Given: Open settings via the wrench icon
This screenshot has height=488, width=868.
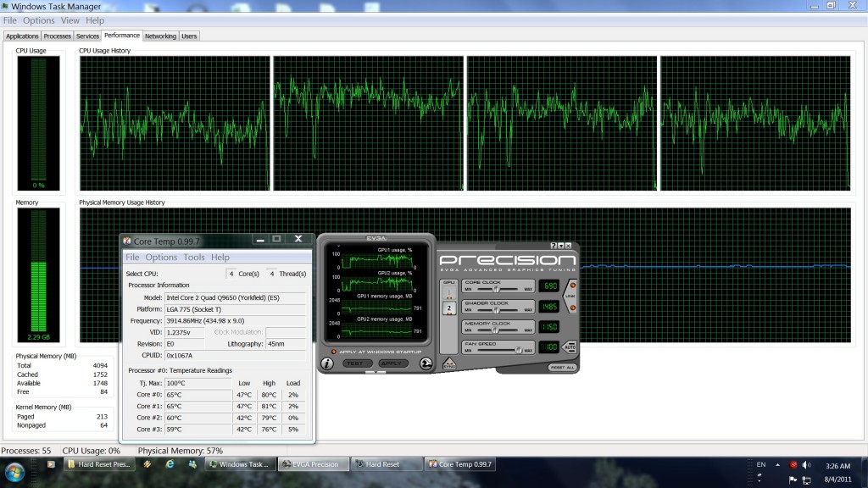Looking at the screenshot, I should [x=426, y=363].
